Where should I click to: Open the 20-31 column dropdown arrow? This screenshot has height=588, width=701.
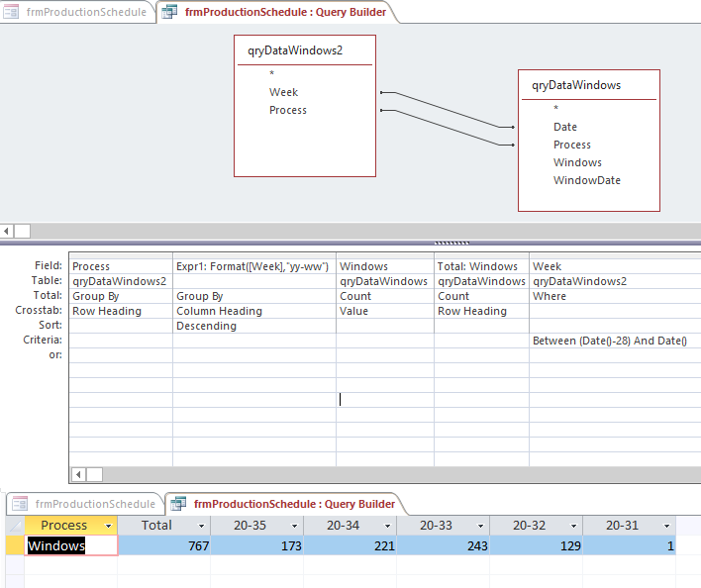click(x=666, y=526)
